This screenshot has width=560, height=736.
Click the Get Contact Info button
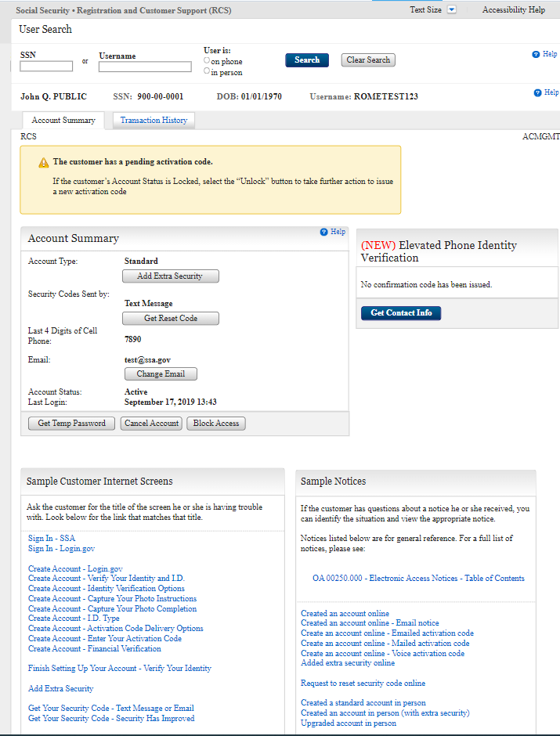tap(401, 313)
